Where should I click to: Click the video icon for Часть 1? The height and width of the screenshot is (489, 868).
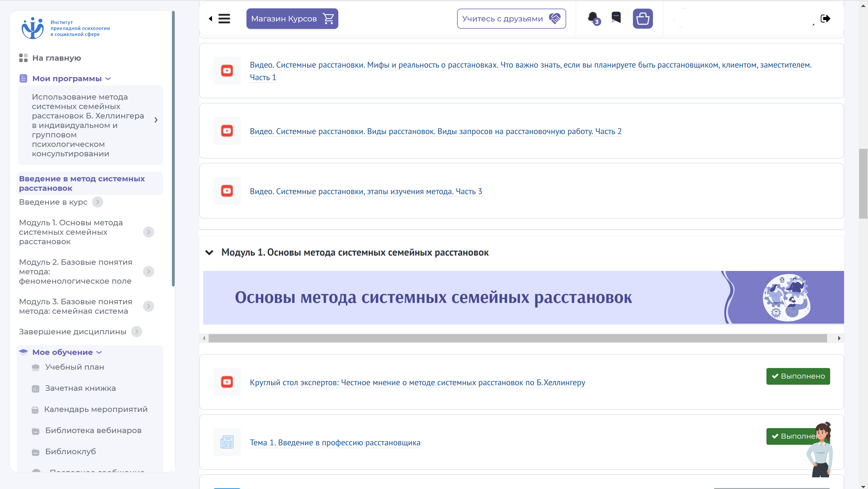(x=227, y=71)
